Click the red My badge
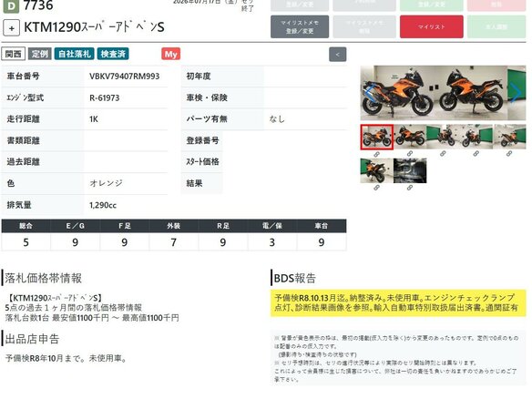This screenshot has height=399, width=532. pyautogui.click(x=170, y=54)
